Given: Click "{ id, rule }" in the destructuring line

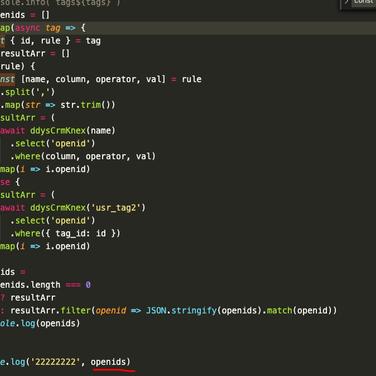Looking at the screenshot, I should [x=40, y=41].
